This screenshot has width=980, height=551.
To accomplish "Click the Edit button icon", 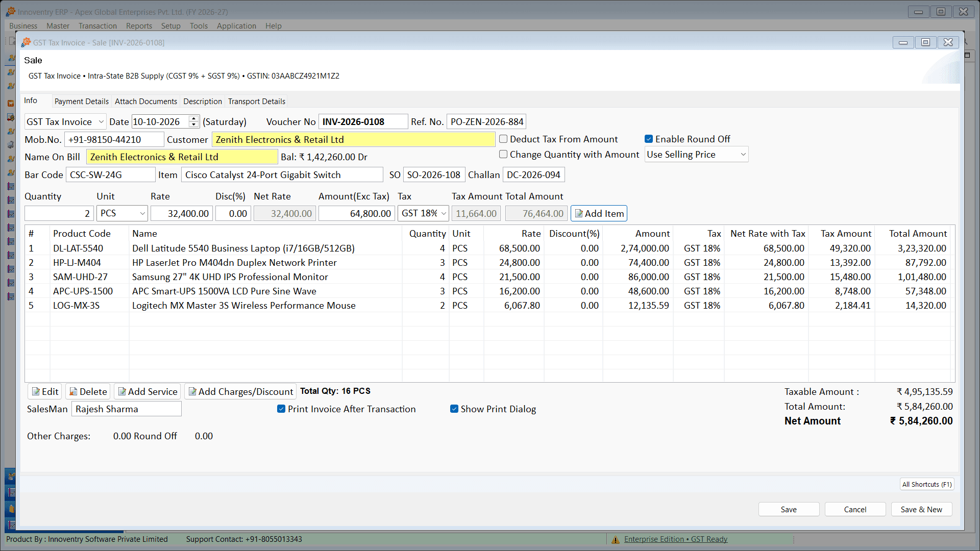I will coord(36,392).
